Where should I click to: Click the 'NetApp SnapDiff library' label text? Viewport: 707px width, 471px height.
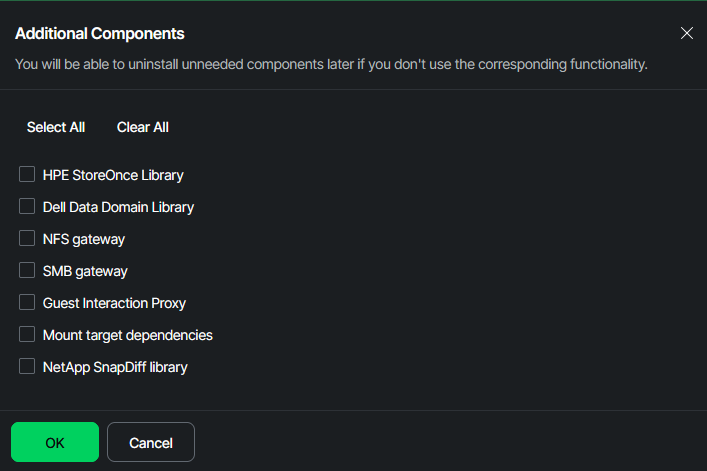click(x=115, y=367)
